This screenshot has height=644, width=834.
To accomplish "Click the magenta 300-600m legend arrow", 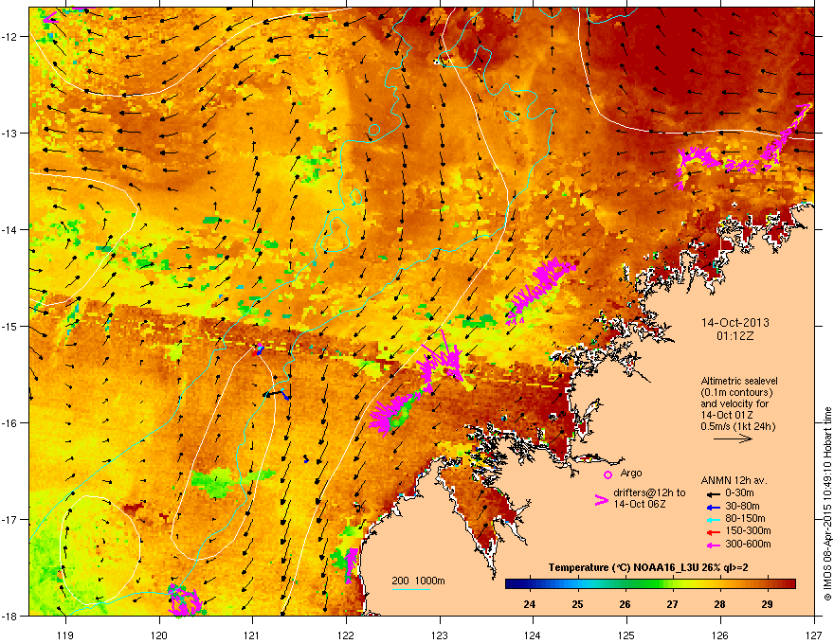I will click(712, 545).
